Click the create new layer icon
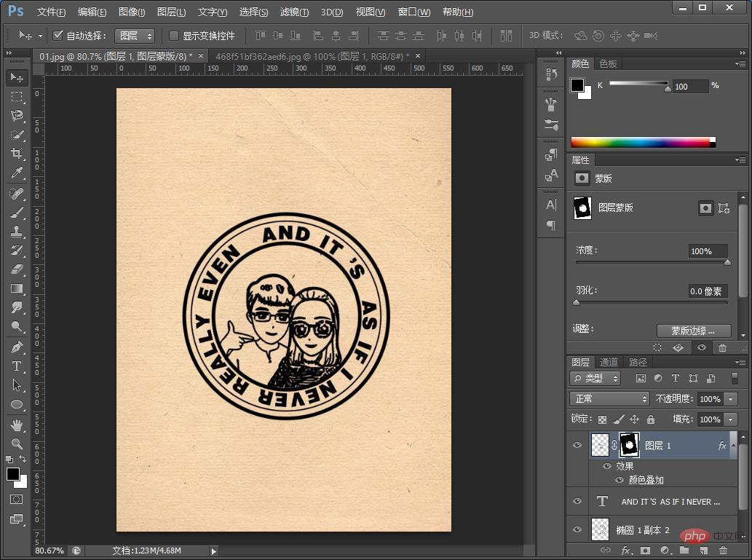The width and height of the screenshot is (752, 560). coord(703,551)
